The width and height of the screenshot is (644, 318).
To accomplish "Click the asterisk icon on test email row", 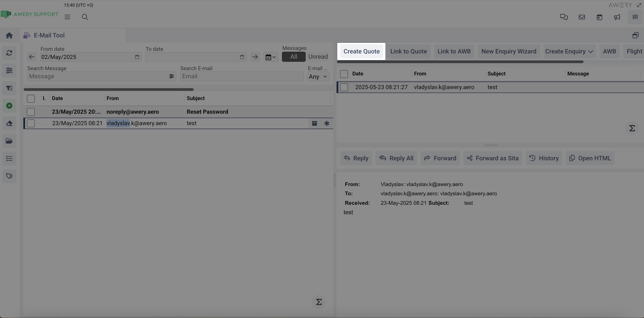I will [x=327, y=123].
